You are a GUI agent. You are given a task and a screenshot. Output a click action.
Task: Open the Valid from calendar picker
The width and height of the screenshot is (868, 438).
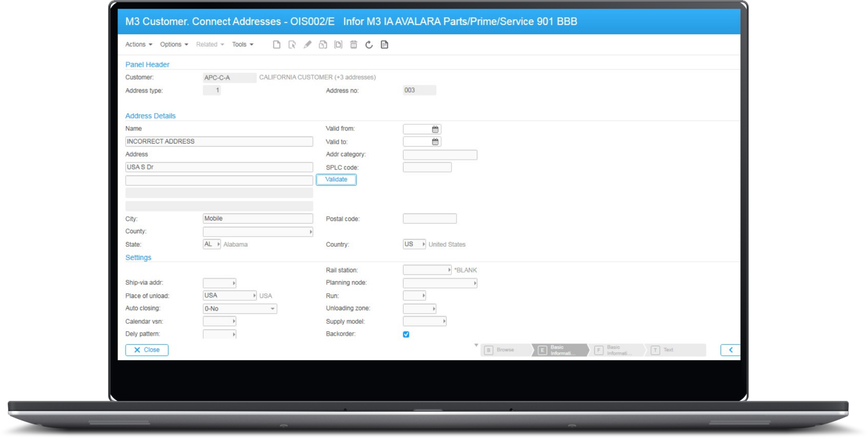(435, 129)
